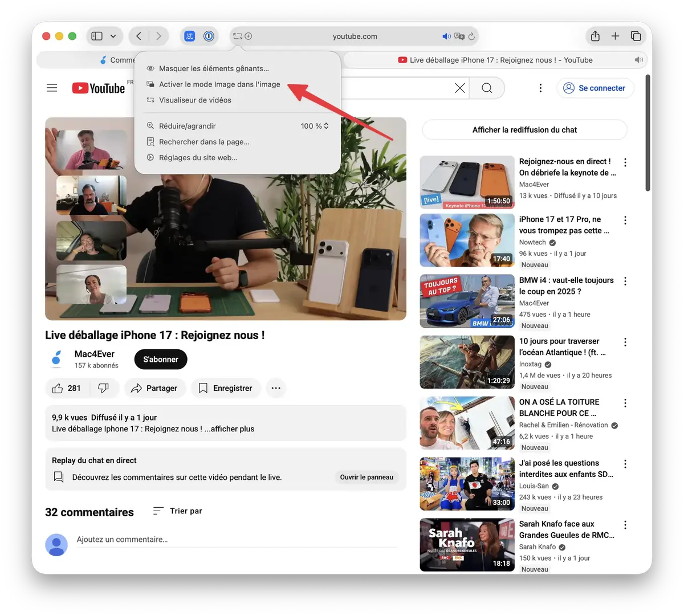Click the YouTube logo to go home

coord(98,88)
